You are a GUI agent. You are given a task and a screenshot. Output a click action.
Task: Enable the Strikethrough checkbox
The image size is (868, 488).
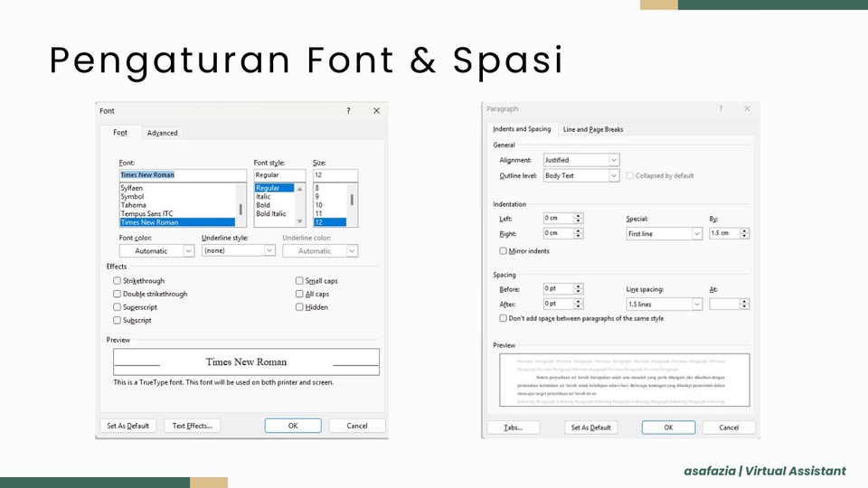point(117,281)
